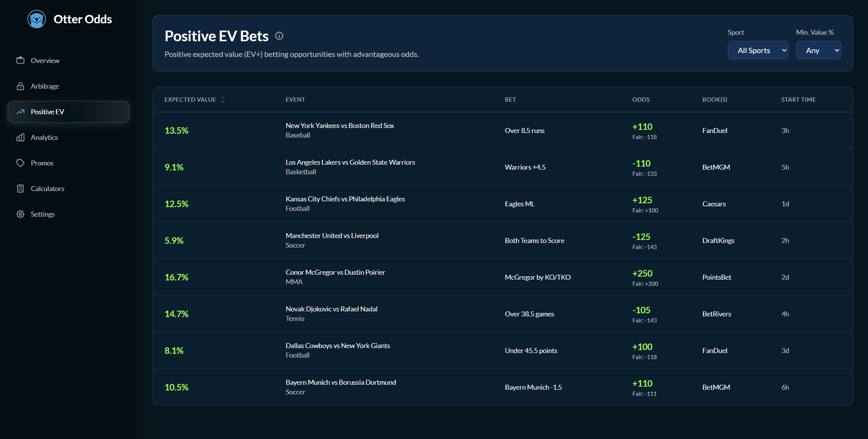Click the DraftKings sportsbook name
The image size is (868, 439).
(718, 240)
